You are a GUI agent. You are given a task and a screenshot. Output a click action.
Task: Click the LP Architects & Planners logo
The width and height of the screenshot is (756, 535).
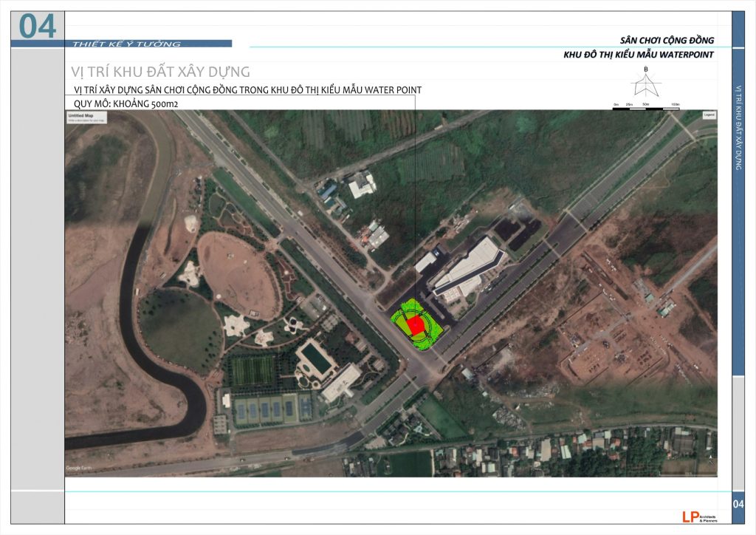click(x=691, y=517)
